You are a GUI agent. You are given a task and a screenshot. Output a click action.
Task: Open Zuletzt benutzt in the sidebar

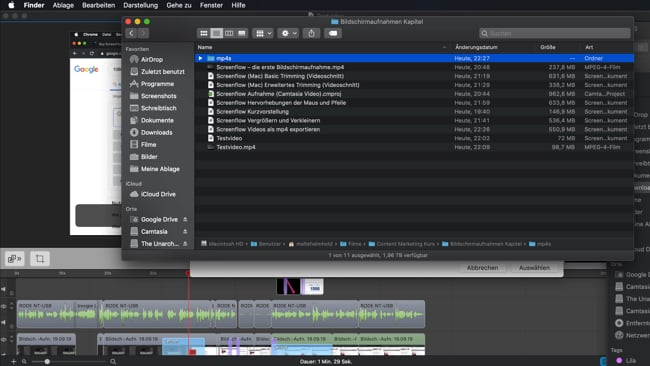[x=158, y=72]
